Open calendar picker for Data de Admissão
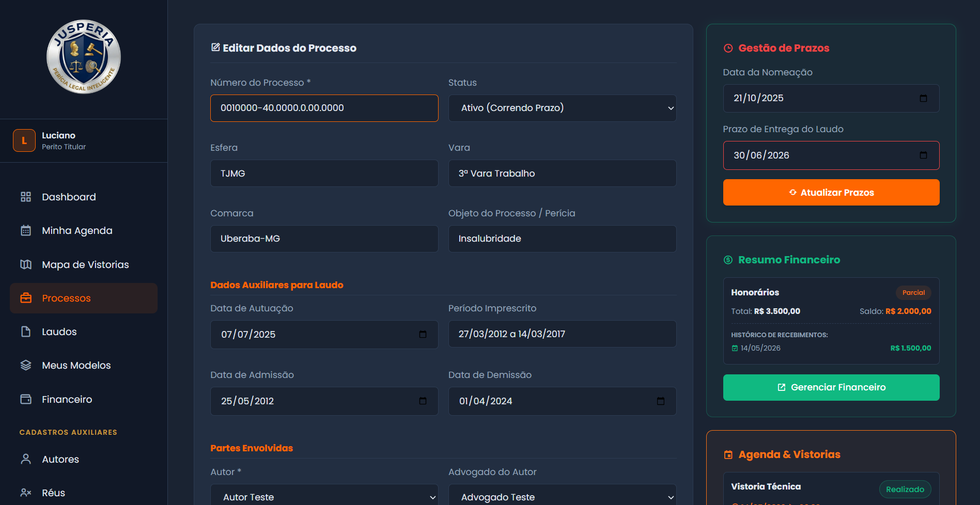Screen dimensions: 980x505 coord(423,401)
